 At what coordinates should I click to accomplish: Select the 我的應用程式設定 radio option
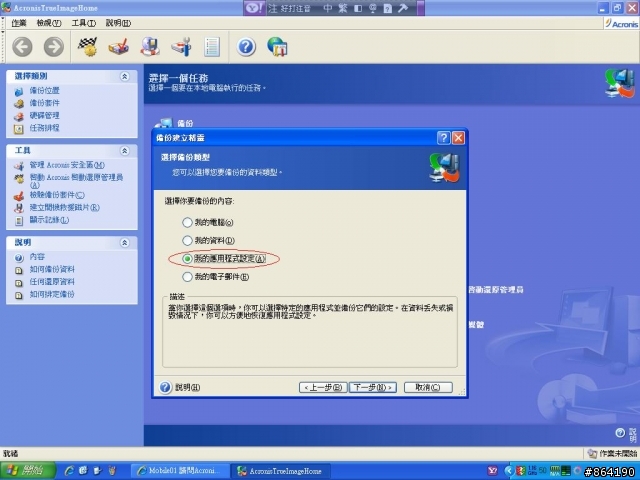187,258
